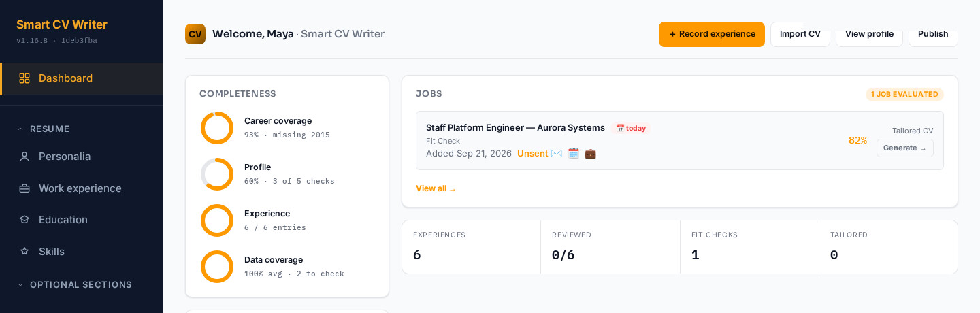The height and width of the screenshot is (313, 980).
Task: Open the Dashboard page
Action: (82, 78)
